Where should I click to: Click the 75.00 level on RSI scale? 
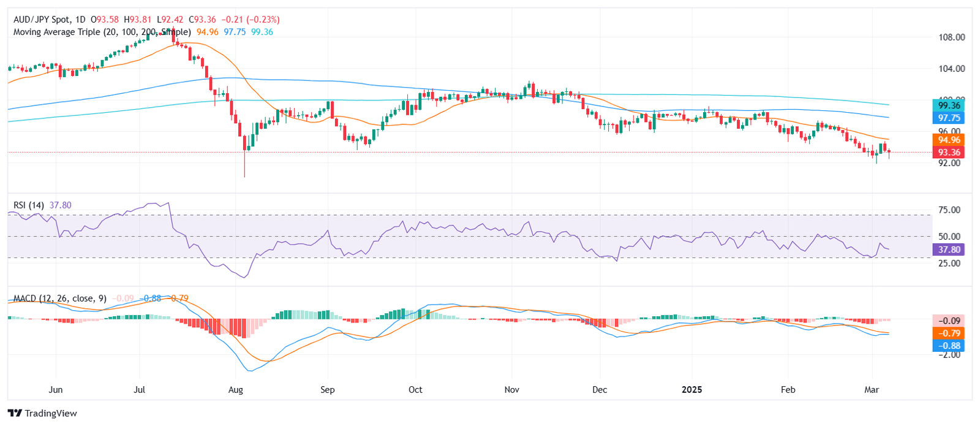[x=949, y=210]
